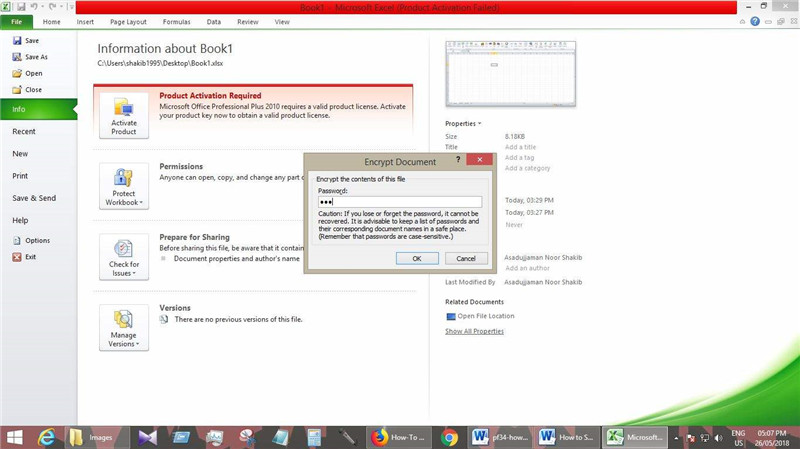Click the Show All Properties link

474,331
